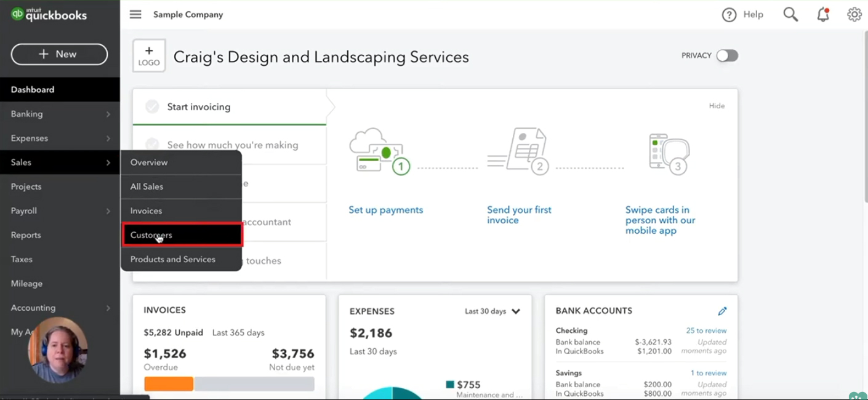Toggle the Privacy switch
Screen dimensions: 868x400
tap(727, 55)
